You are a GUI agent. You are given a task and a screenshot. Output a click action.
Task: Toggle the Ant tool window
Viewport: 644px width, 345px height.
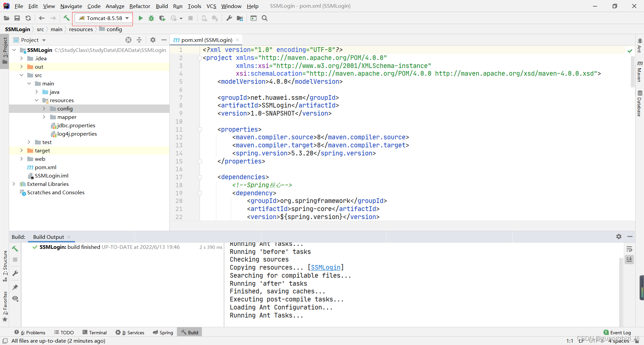[x=640, y=46]
